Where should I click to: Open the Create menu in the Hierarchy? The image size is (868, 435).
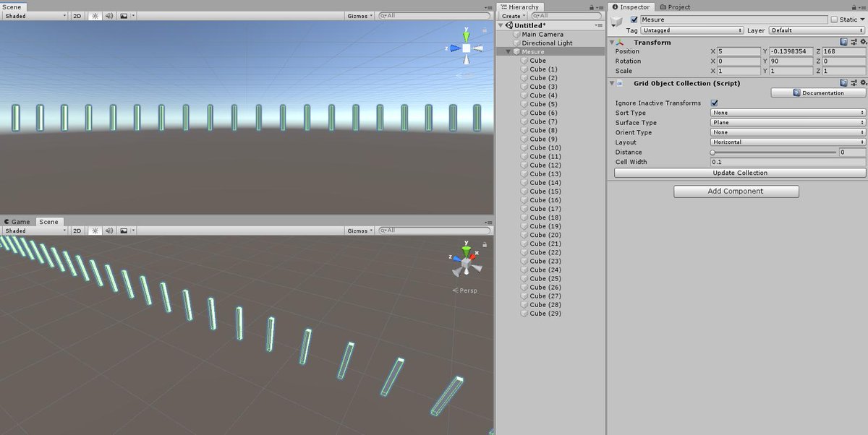(x=513, y=15)
